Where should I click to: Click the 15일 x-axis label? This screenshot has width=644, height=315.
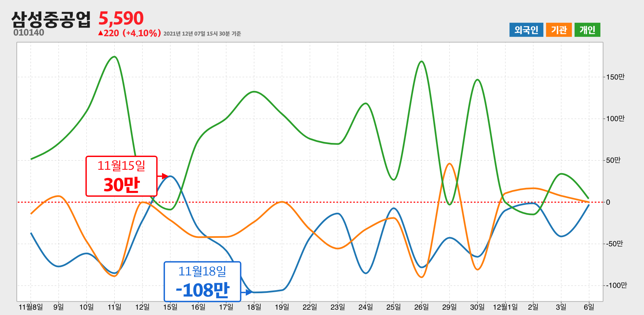(170, 307)
